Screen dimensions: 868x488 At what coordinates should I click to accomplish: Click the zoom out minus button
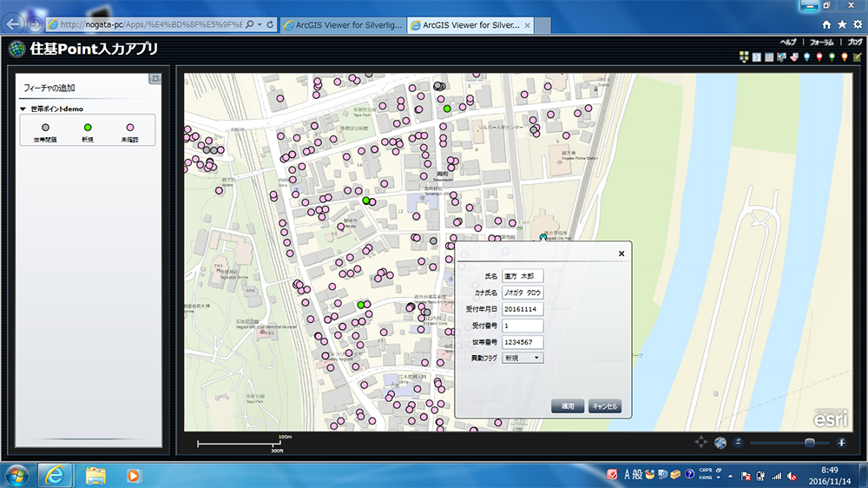[738, 443]
